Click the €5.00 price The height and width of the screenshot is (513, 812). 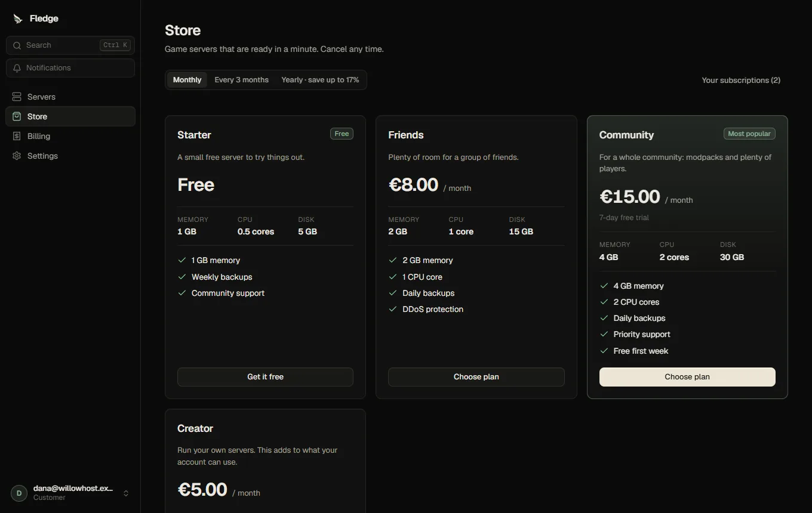[x=202, y=490]
